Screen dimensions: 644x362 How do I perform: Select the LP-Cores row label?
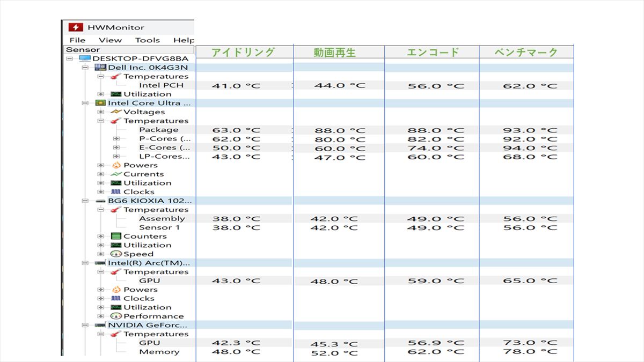[164, 157]
